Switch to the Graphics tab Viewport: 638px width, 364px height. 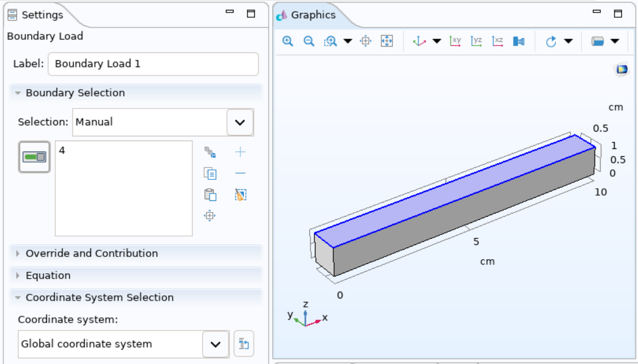tap(313, 15)
